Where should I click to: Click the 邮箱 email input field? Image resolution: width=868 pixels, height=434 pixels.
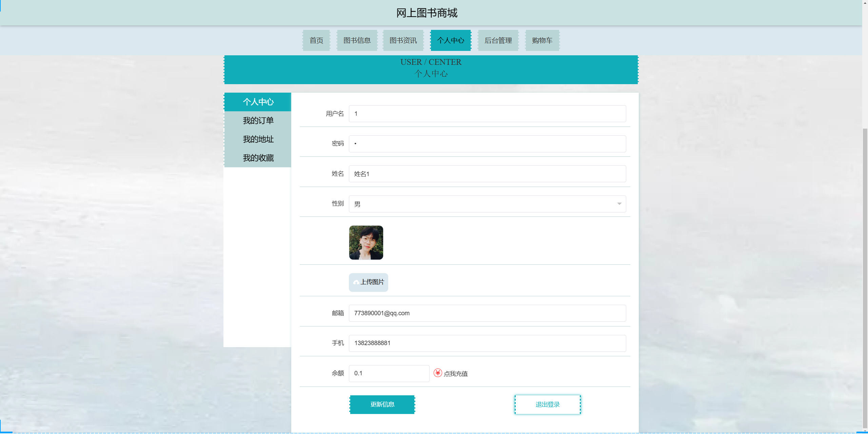[487, 313]
